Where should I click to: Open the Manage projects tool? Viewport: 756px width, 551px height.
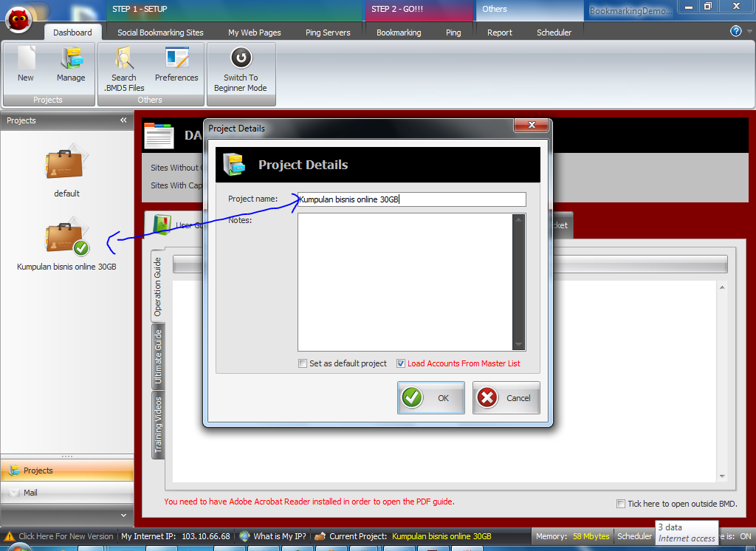(72, 58)
